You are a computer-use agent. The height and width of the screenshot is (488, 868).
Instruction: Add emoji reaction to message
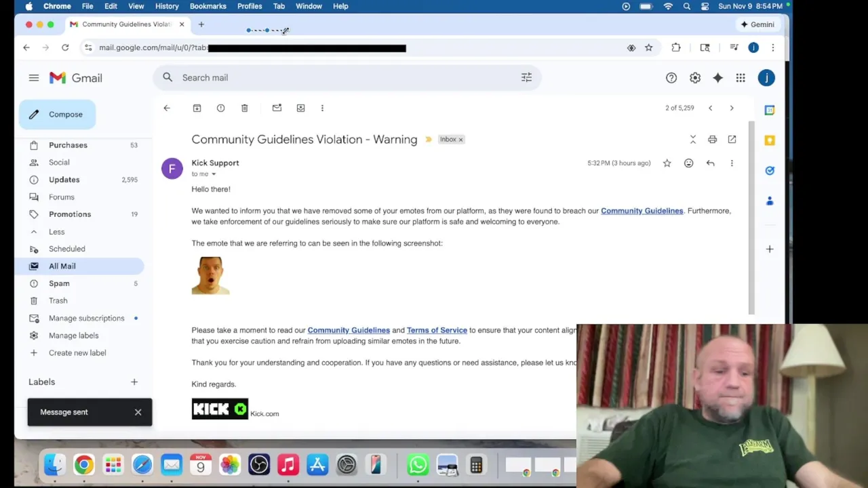tap(688, 163)
